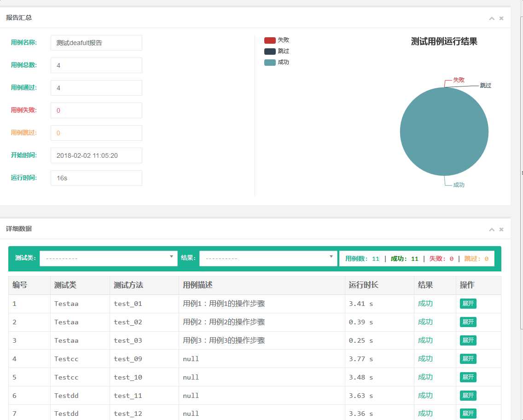
Task: Click the 用例失败 field
Action: click(x=96, y=110)
